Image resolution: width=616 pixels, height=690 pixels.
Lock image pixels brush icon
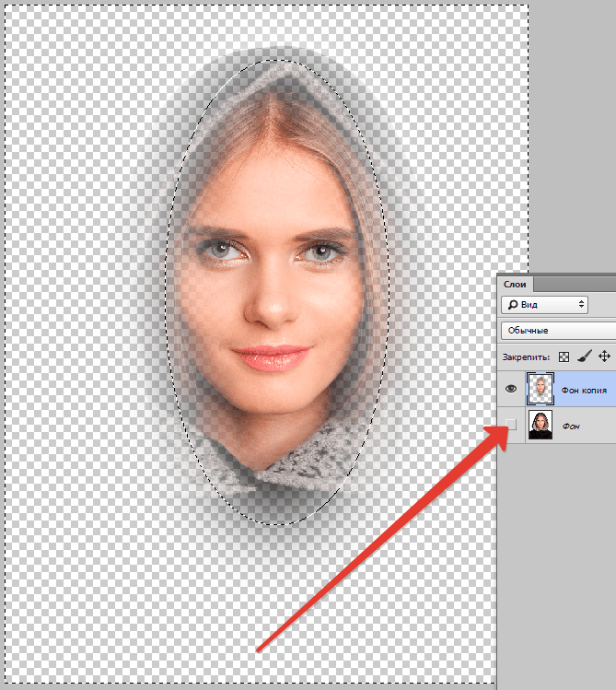(x=585, y=357)
